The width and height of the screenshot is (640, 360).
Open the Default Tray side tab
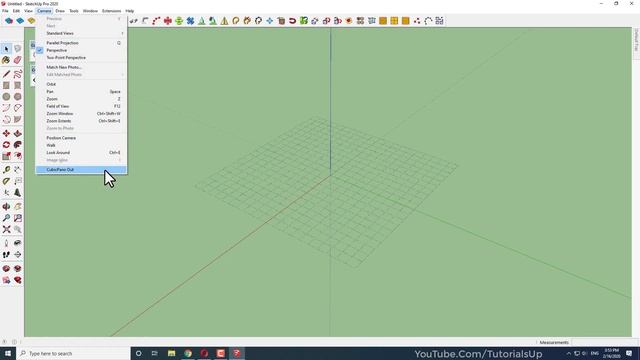(636, 40)
